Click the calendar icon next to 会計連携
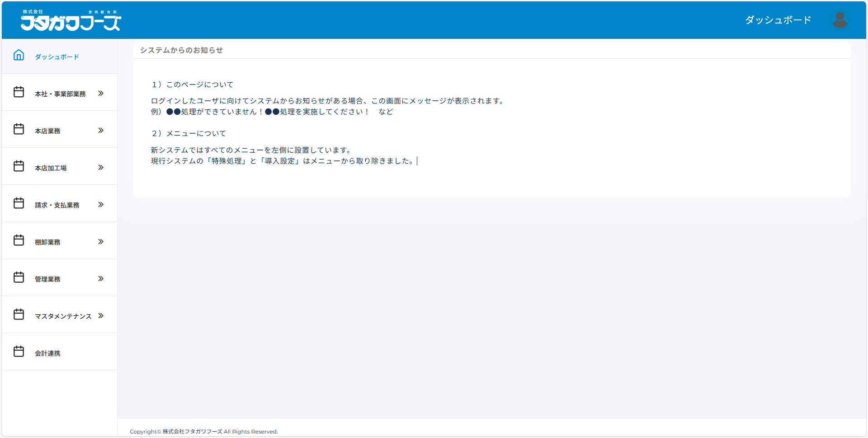 [19, 351]
